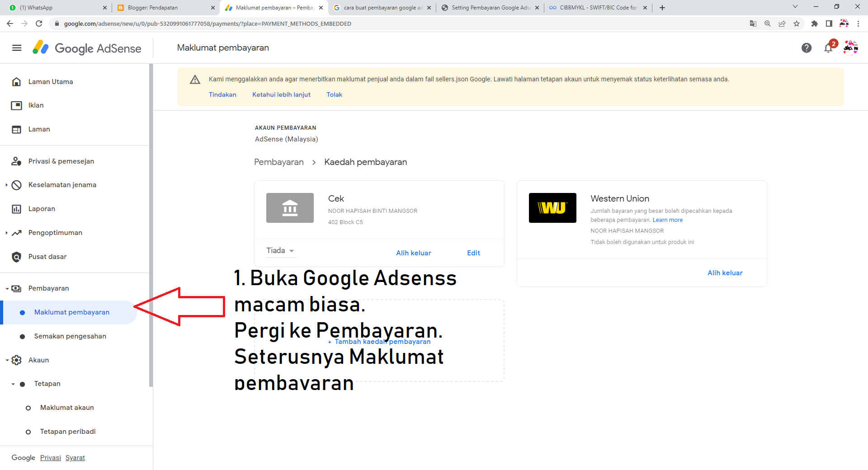Open a new browser tab
The image size is (868, 470).
click(x=662, y=8)
